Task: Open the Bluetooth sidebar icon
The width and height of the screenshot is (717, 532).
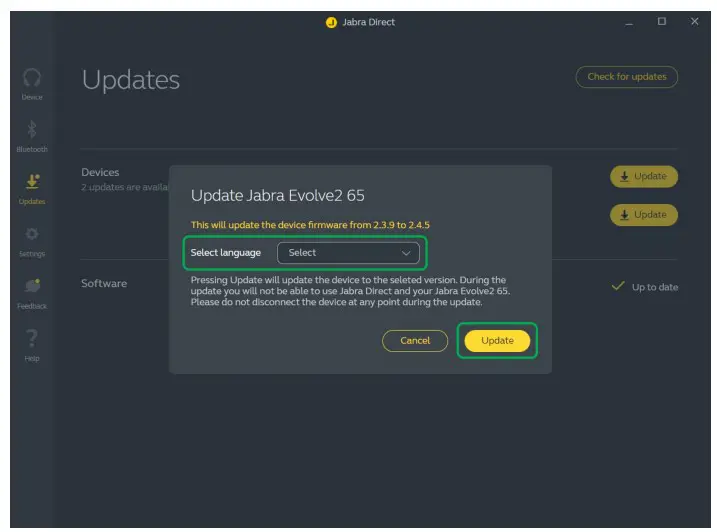Action: coord(32,129)
